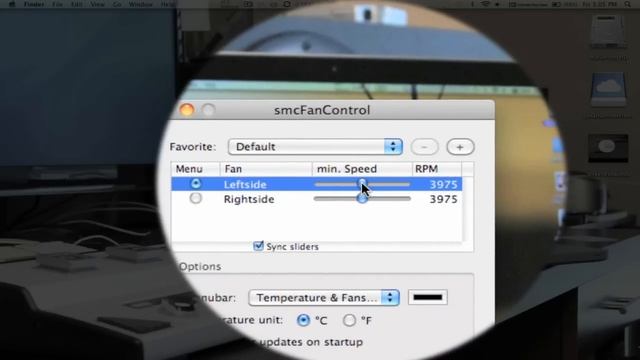The height and width of the screenshot is (360, 640).
Task: Open the Finder menu in menu bar
Action: (34, 4)
